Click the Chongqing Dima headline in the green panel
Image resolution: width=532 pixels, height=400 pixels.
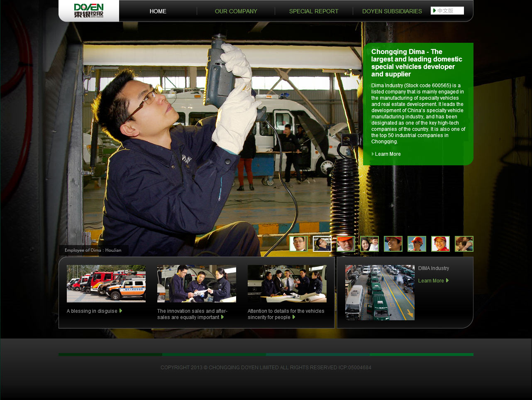(x=417, y=63)
